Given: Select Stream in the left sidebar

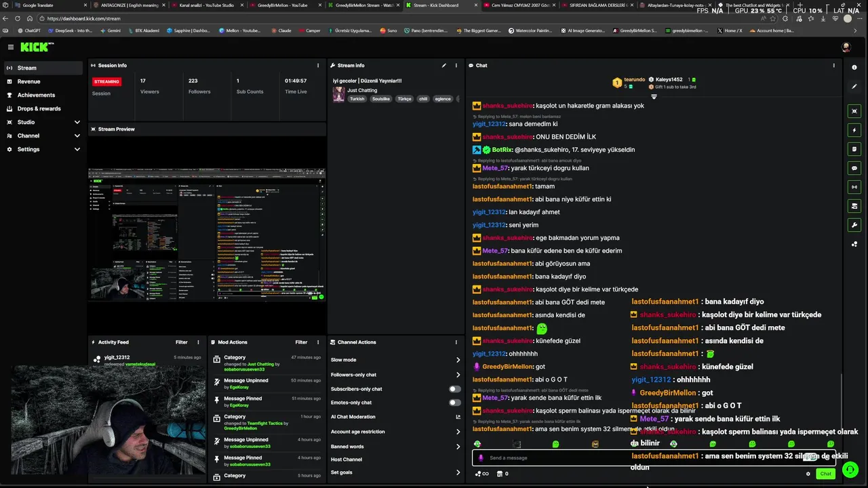Looking at the screenshot, I should (43, 68).
